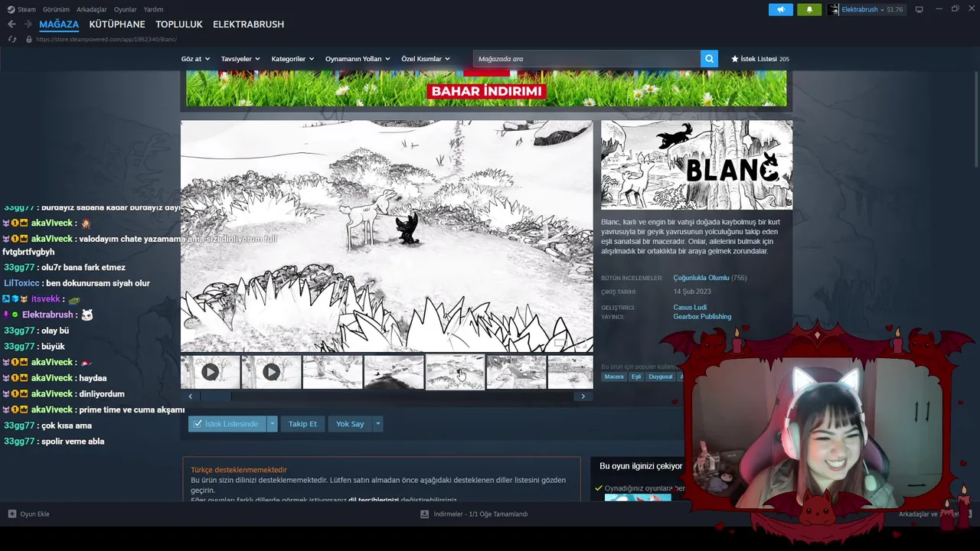This screenshot has height=551, width=980.
Task: Click the Eşli tag
Action: pos(636,377)
